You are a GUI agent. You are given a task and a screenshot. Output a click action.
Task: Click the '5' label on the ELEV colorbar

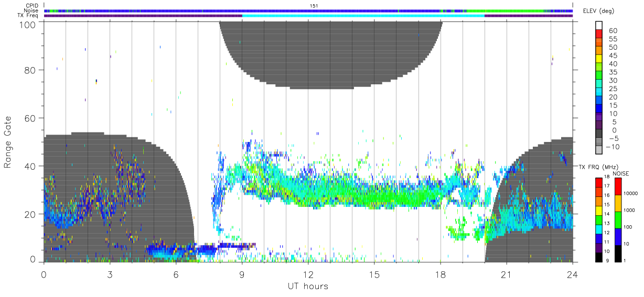pyautogui.click(x=615, y=122)
